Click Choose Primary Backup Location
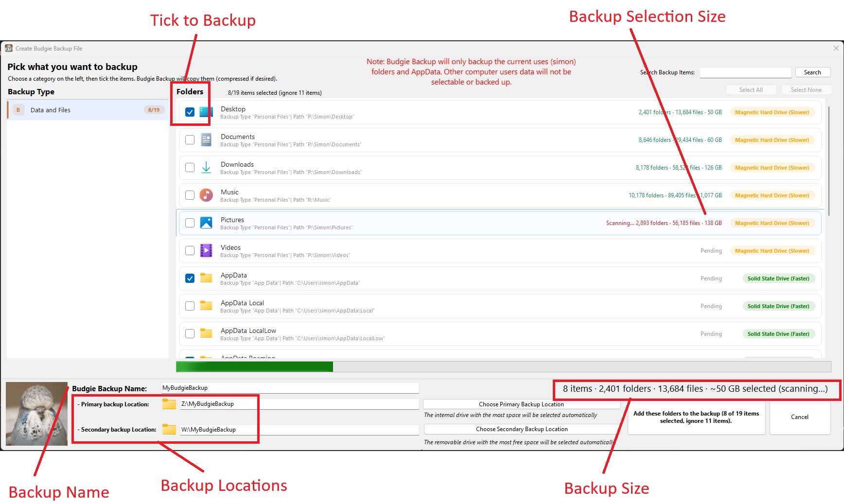This screenshot has width=844, height=504. pos(521,404)
